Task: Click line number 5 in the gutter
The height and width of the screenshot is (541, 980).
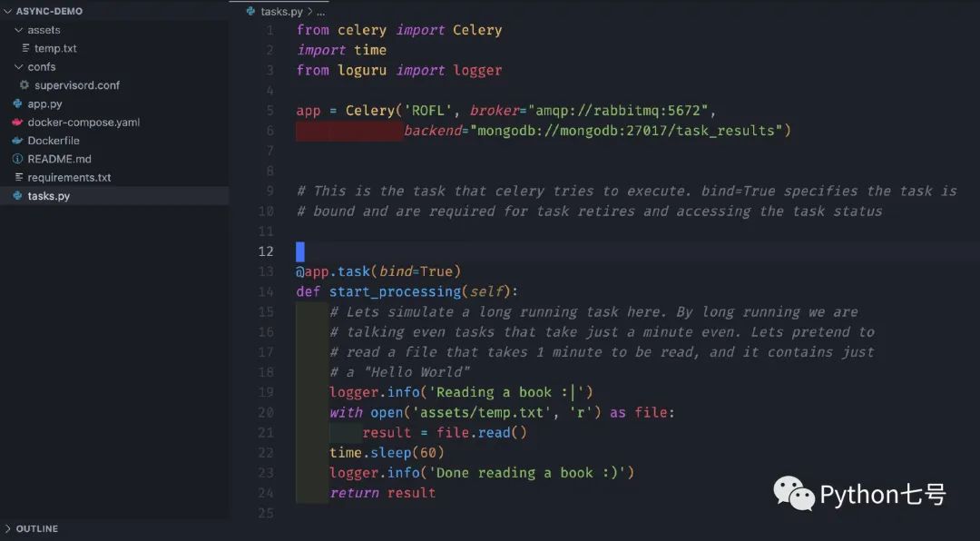Action: point(270,111)
